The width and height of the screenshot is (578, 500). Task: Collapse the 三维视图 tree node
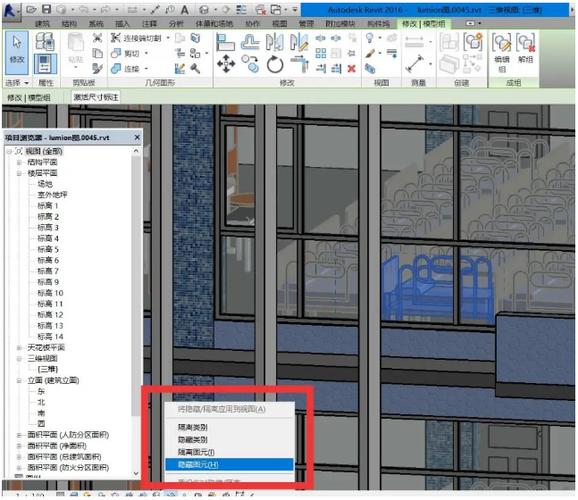(19, 359)
